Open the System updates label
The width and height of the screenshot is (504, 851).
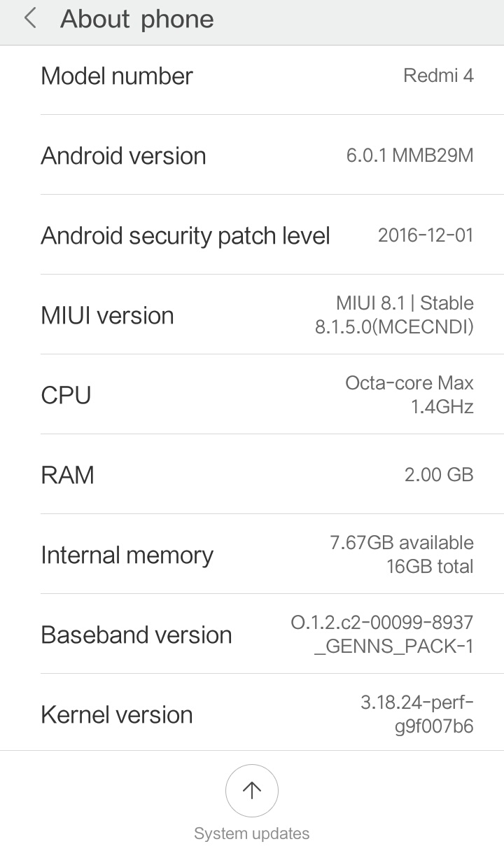click(x=252, y=833)
